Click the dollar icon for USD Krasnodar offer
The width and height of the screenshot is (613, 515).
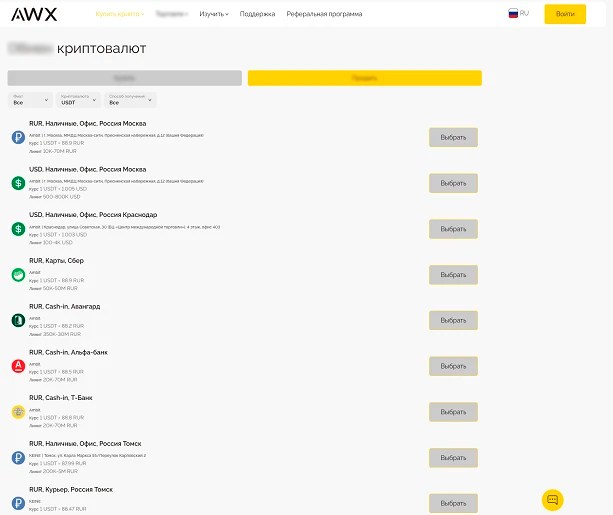point(18,229)
